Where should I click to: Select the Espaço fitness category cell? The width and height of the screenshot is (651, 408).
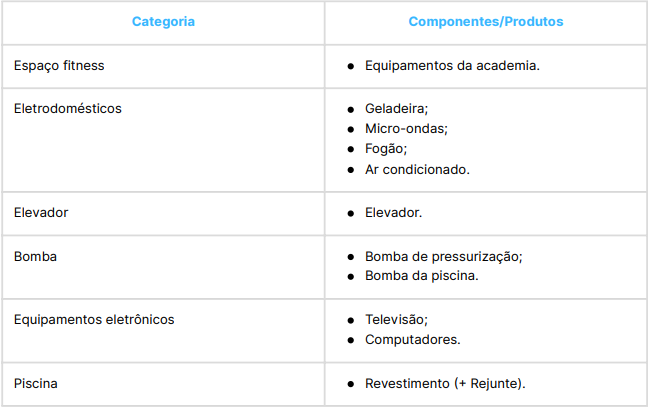click(x=59, y=66)
